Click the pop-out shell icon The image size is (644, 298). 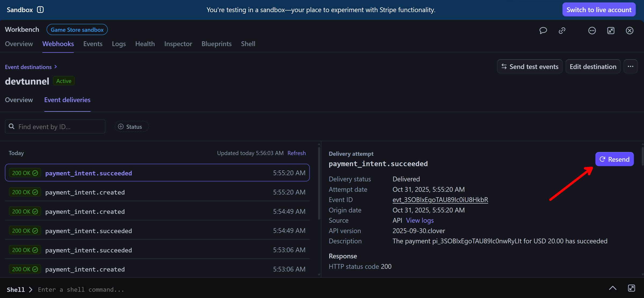(x=631, y=288)
